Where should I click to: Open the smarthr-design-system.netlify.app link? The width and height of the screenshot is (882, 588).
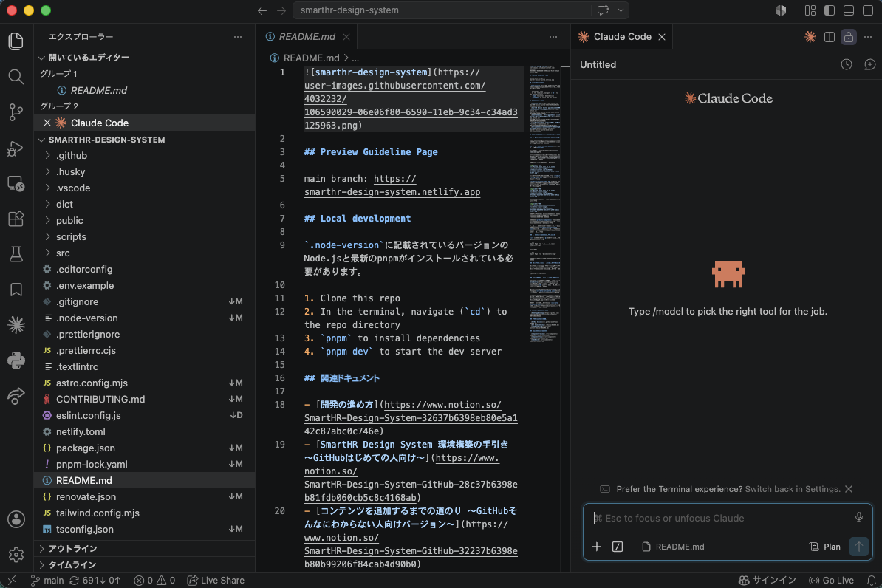(392, 192)
